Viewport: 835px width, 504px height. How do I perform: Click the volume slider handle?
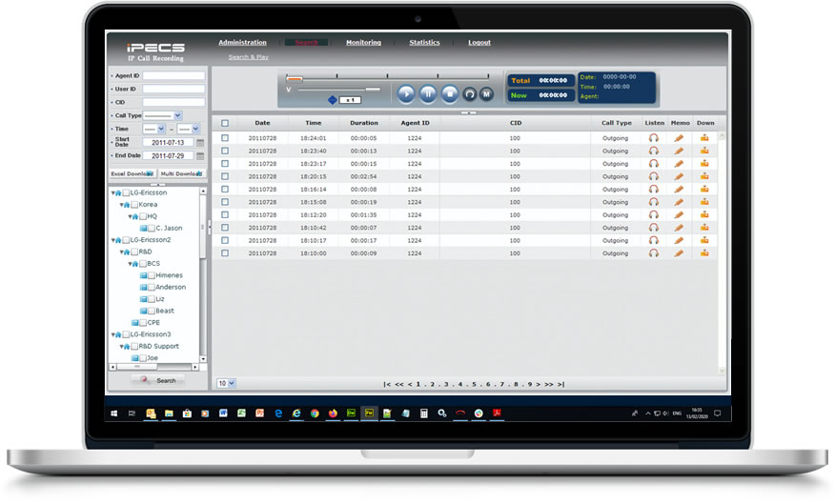[x=373, y=90]
